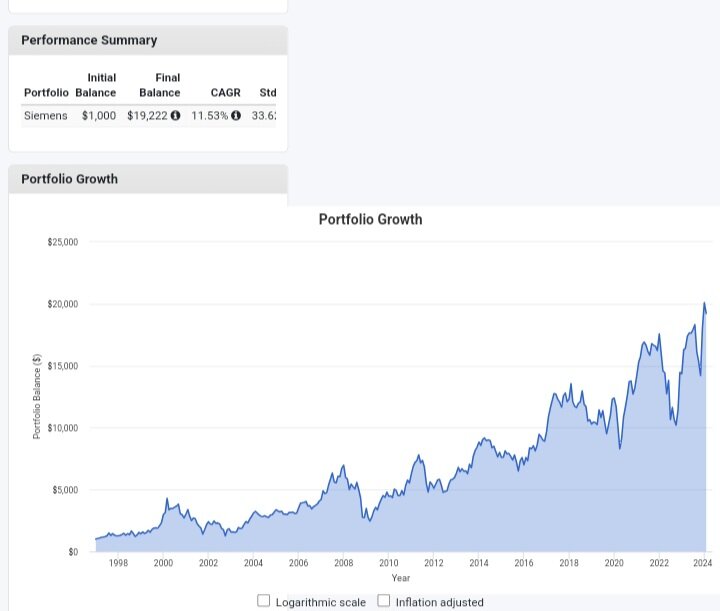Click the Year x-axis title
Screen dimensions: 720x611
[x=400, y=578]
